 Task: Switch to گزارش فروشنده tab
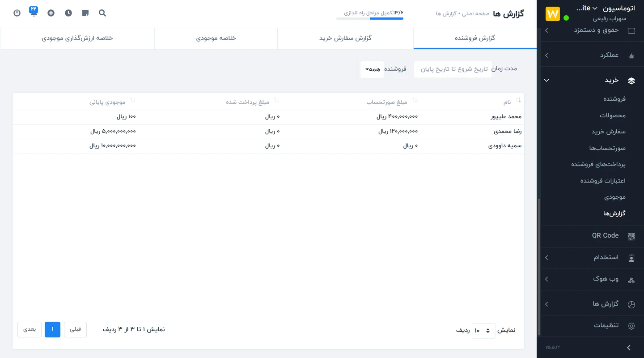click(475, 38)
